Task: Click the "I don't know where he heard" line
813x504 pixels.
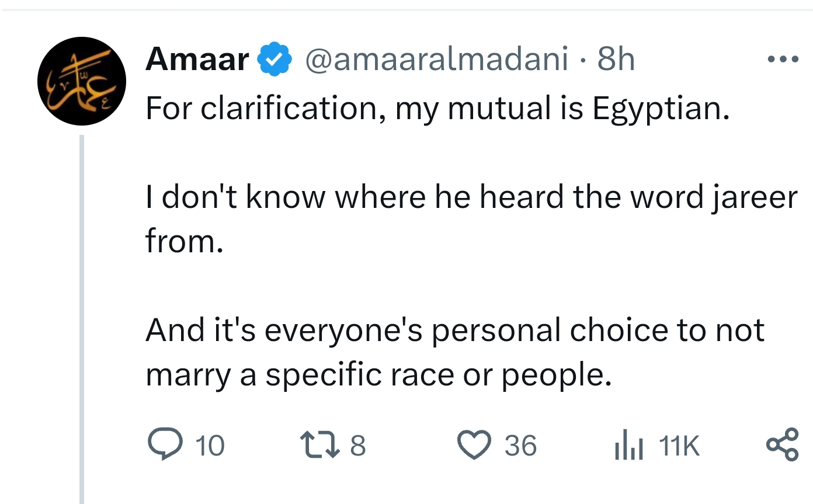Action: click(x=471, y=197)
